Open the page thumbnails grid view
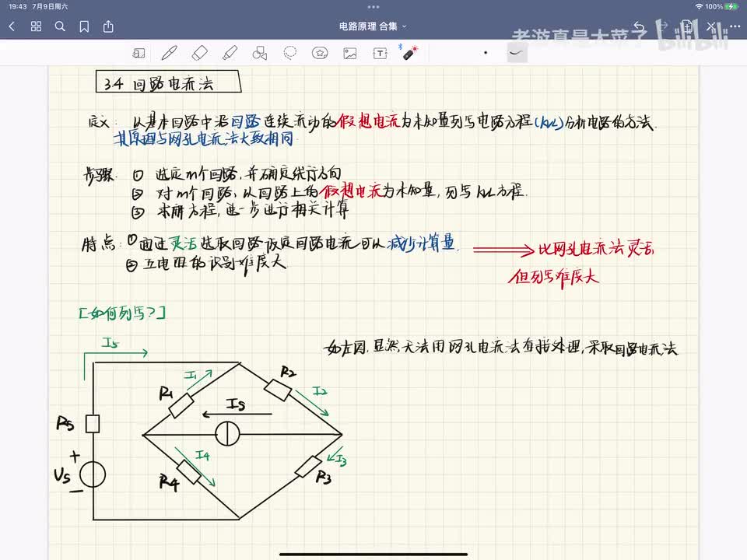This screenshot has height=560, width=747. tap(36, 26)
